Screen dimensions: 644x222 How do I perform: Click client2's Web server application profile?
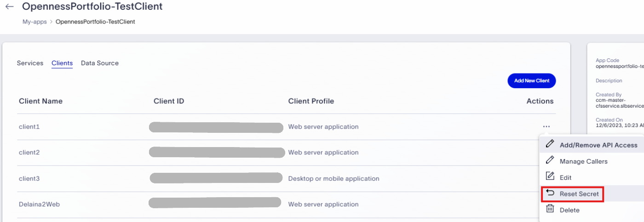click(x=323, y=152)
